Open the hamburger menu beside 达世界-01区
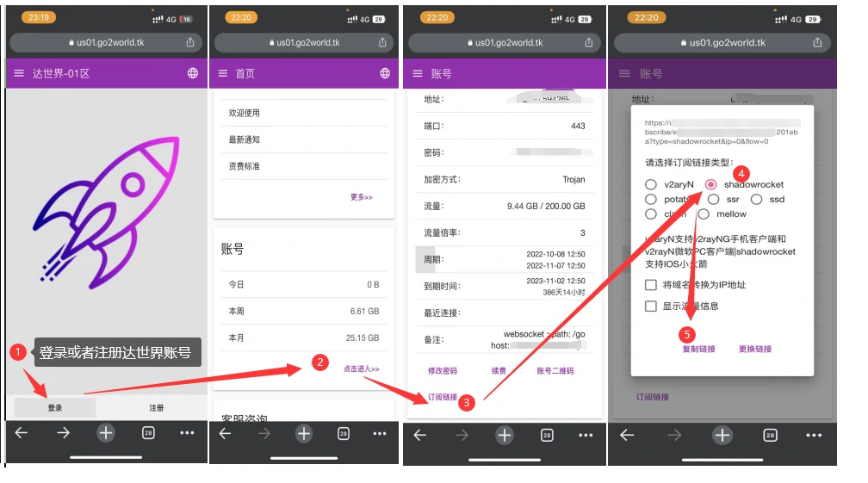 tap(19, 74)
